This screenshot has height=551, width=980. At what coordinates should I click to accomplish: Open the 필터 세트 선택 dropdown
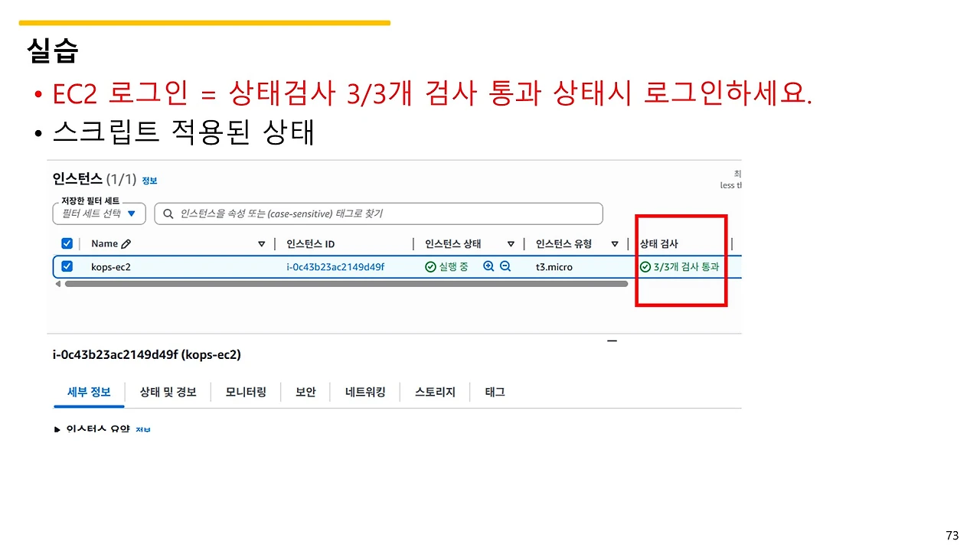[x=99, y=214]
